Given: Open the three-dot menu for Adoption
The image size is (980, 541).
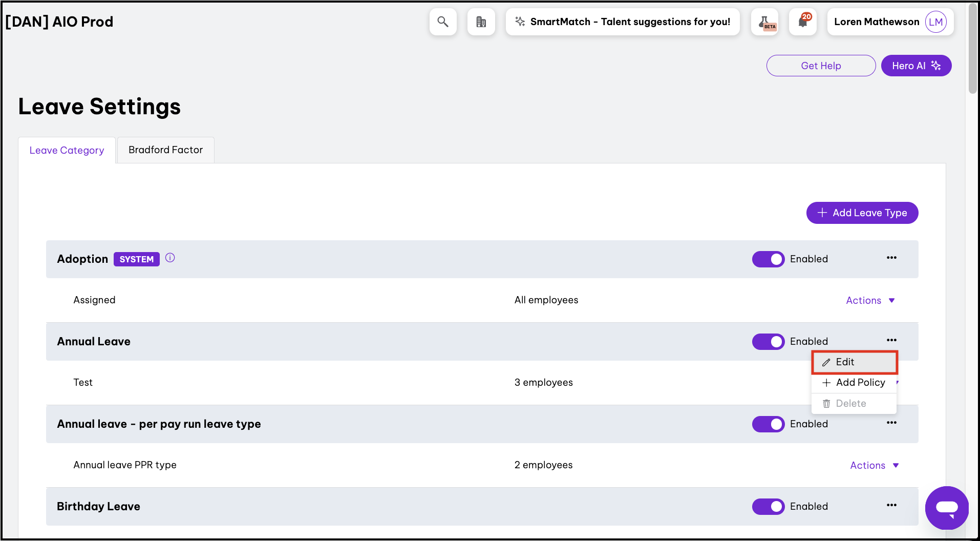Looking at the screenshot, I should point(891,258).
